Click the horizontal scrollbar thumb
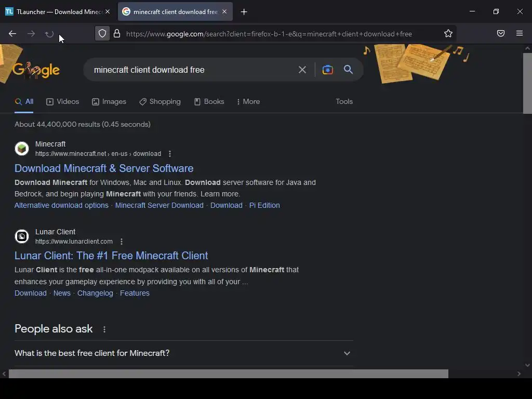The image size is (532, 399). coord(229,374)
